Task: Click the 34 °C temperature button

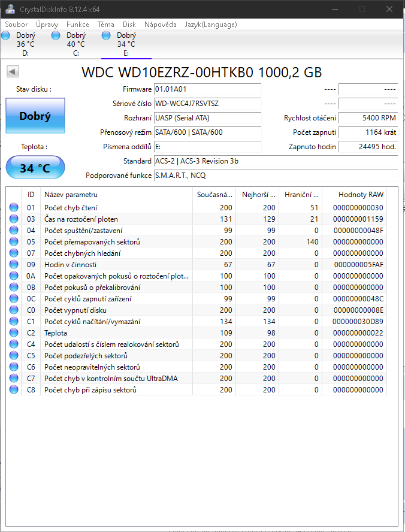Action: 35,168
